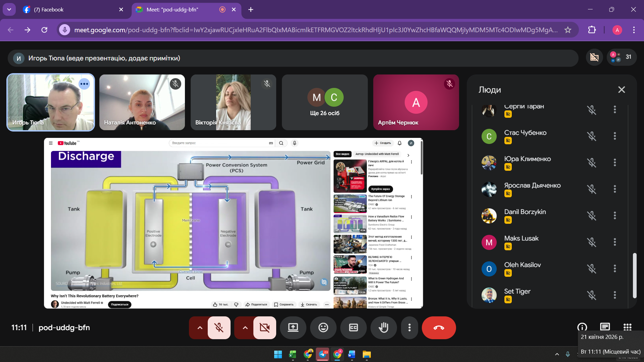Select the Meet "pod-uddg-bfn" tab
Image resolution: width=644 pixels, height=362 pixels.
coord(186,9)
